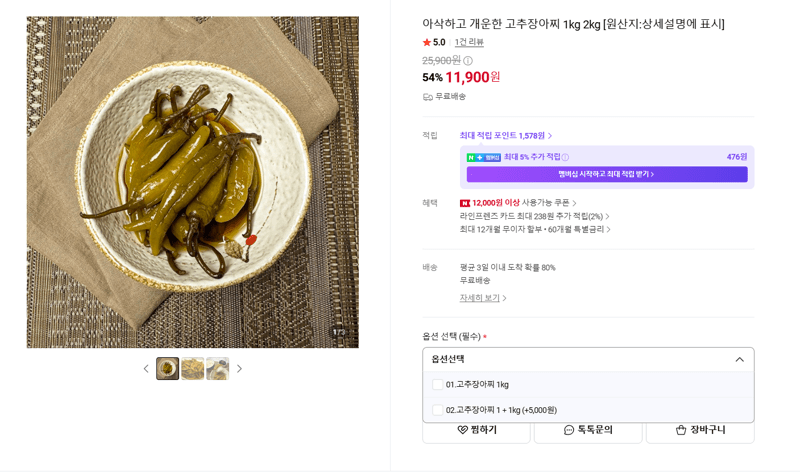The height and width of the screenshot is (472, 800).
Task: Click the 멤버십 시작하고 최대 적립 받기 button
Action: click(607, 175)
